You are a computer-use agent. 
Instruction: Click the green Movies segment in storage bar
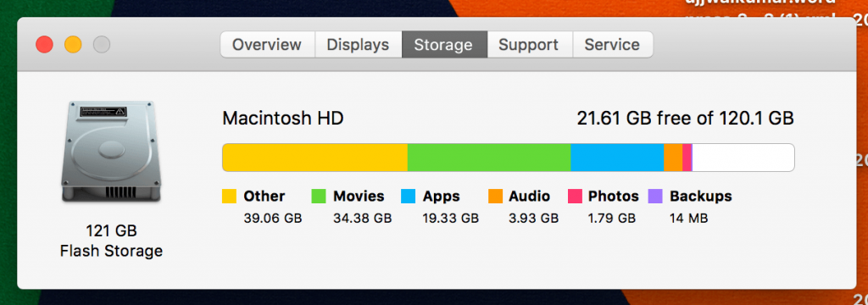click(x=489, y=158)
